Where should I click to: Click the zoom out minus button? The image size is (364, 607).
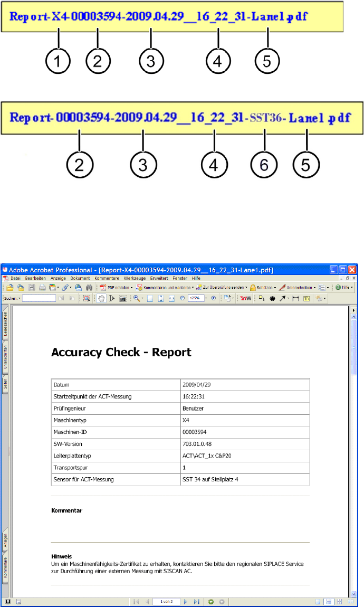point(182,298)
